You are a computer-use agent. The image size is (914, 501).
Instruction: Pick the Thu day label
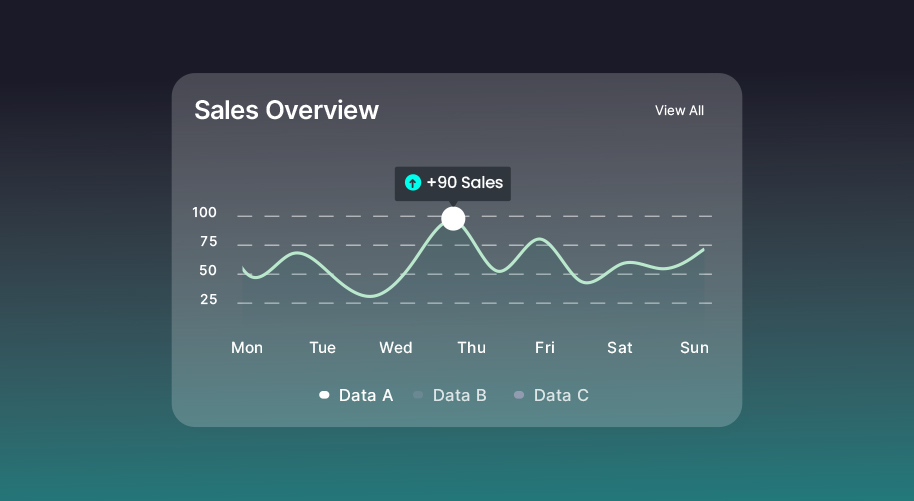(x=471, y=347)
